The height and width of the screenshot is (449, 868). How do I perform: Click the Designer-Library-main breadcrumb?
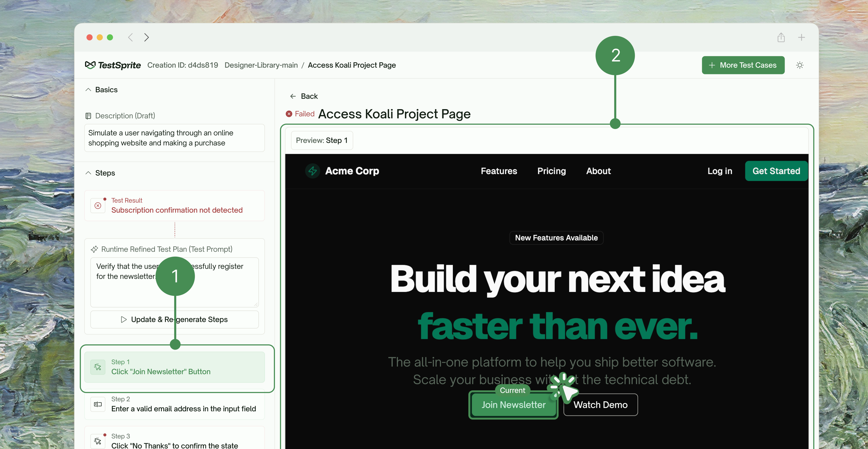coord(261,65)
